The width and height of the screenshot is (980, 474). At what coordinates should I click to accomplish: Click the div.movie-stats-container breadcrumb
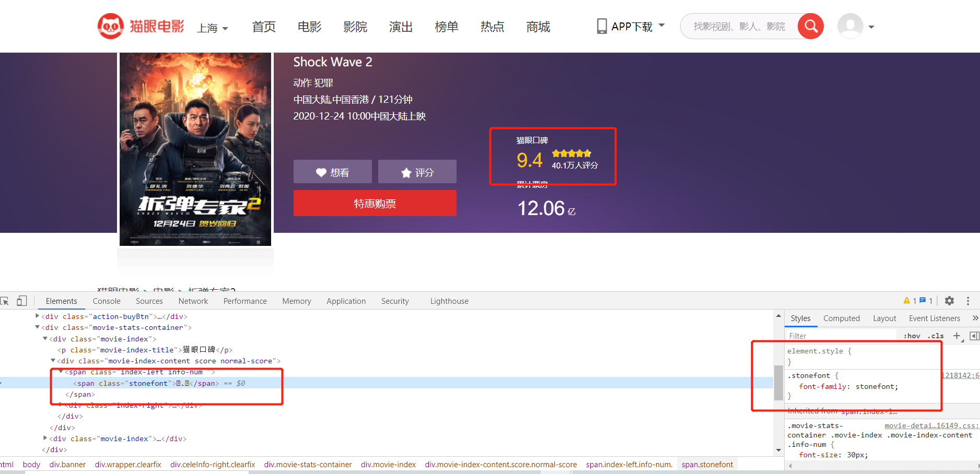tap(308, 464)
